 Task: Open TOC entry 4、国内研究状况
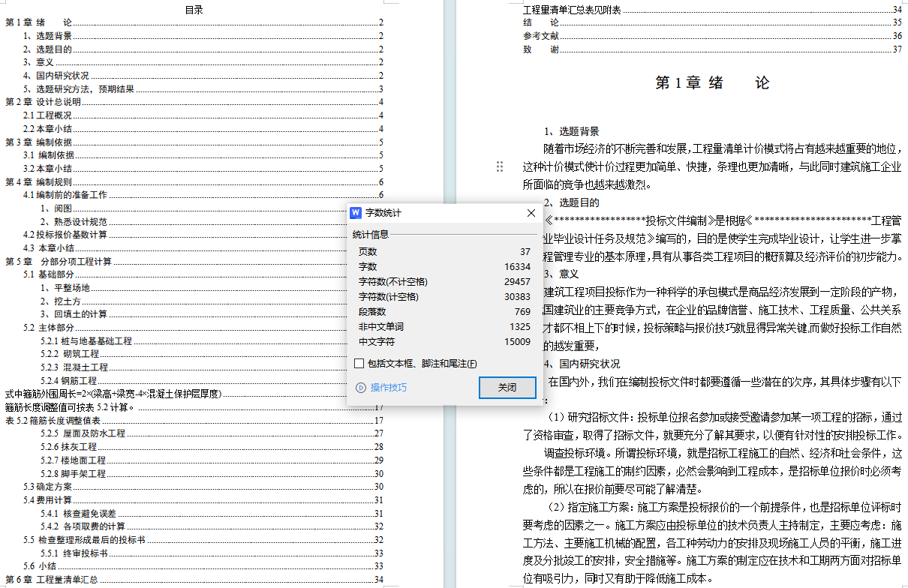203,76
